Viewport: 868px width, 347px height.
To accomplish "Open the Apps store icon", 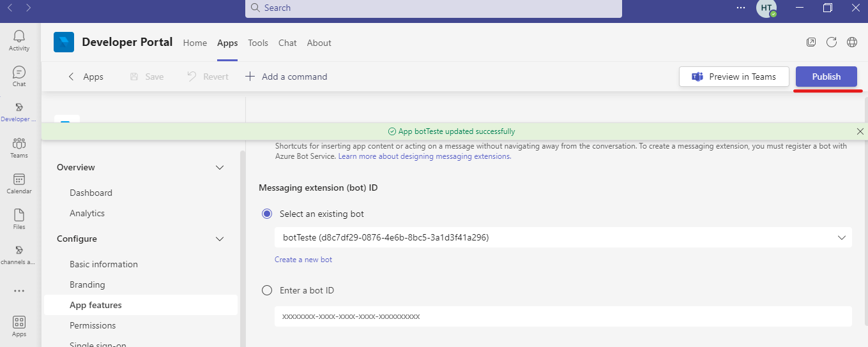I will coord(19,326).
